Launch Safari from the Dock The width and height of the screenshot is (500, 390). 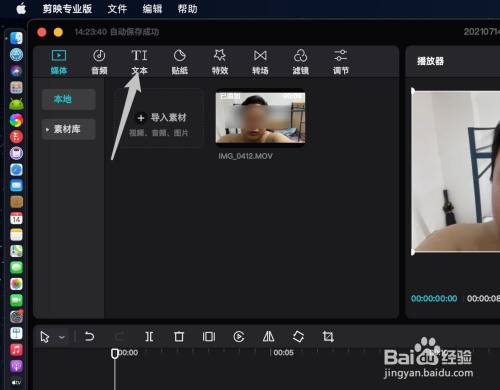tap(16, 170)
